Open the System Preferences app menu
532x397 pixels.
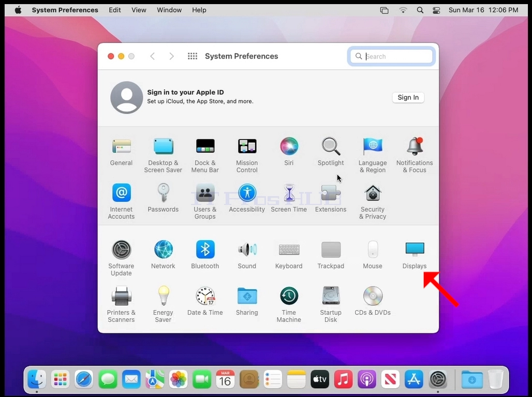[x=65, y=10]
